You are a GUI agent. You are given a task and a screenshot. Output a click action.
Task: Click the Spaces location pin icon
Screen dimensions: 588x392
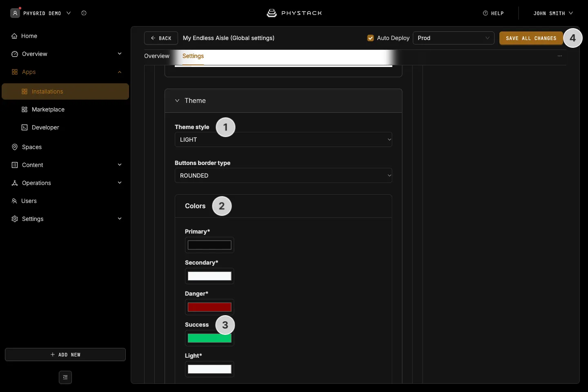coord(15,147)
